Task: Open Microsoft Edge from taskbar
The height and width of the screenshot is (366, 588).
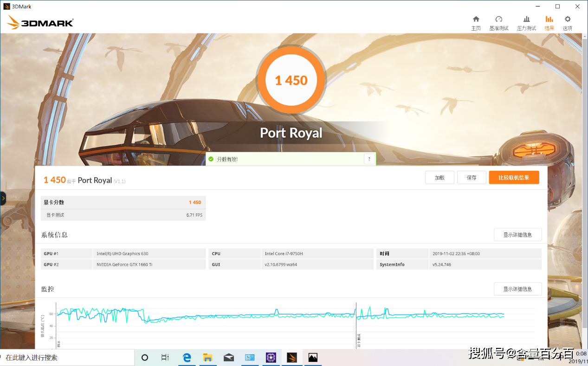Action: coord(187,357)
